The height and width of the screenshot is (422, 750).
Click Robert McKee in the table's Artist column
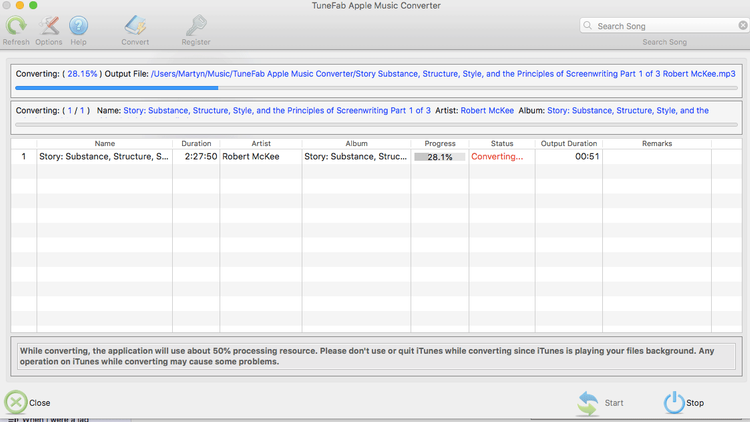click(x=251, y=156)
